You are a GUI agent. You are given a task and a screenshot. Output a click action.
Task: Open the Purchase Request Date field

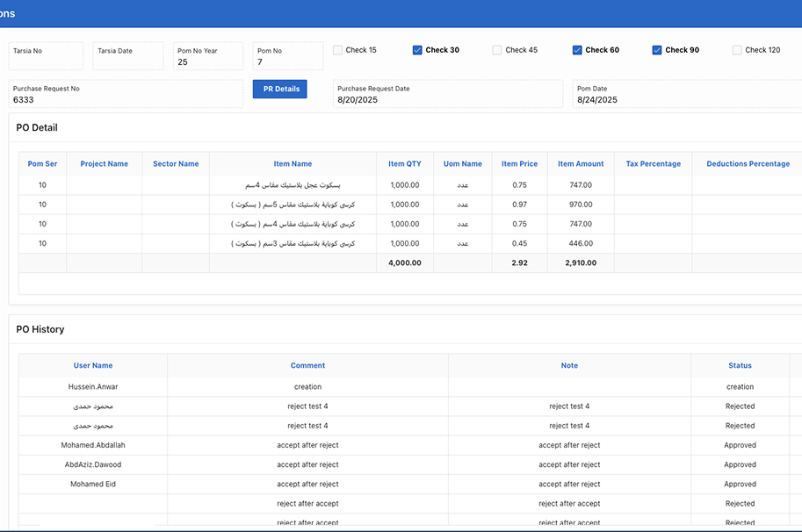point(447,99)
